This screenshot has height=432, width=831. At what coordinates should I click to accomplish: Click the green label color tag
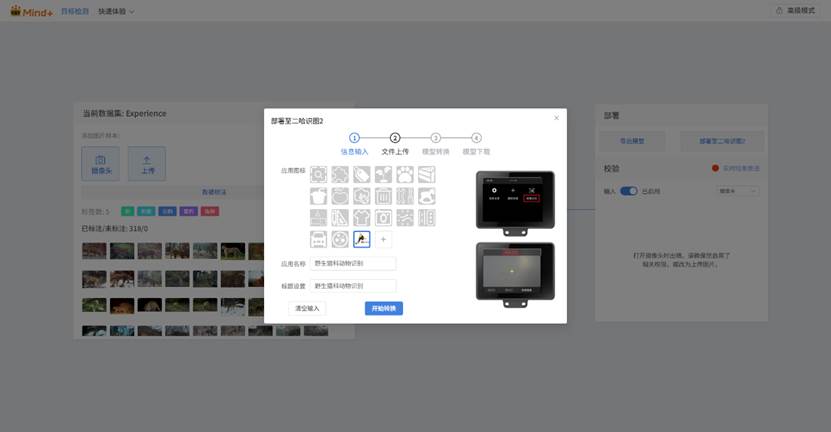(x=127, y=211)
